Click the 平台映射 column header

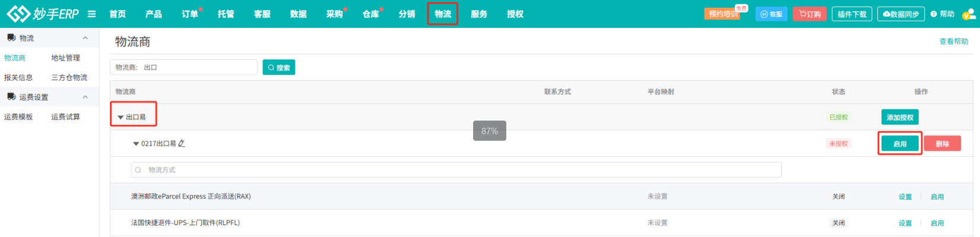tap(661, 91)
